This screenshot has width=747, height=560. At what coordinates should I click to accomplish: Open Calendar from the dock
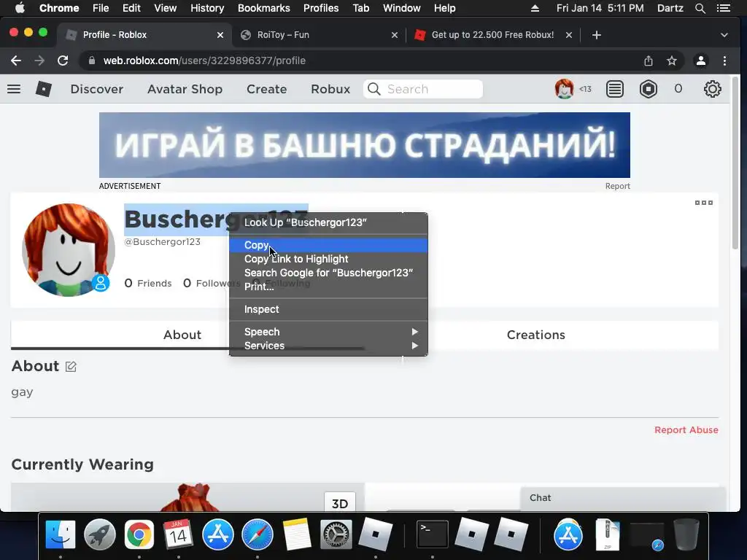point(178,534)
